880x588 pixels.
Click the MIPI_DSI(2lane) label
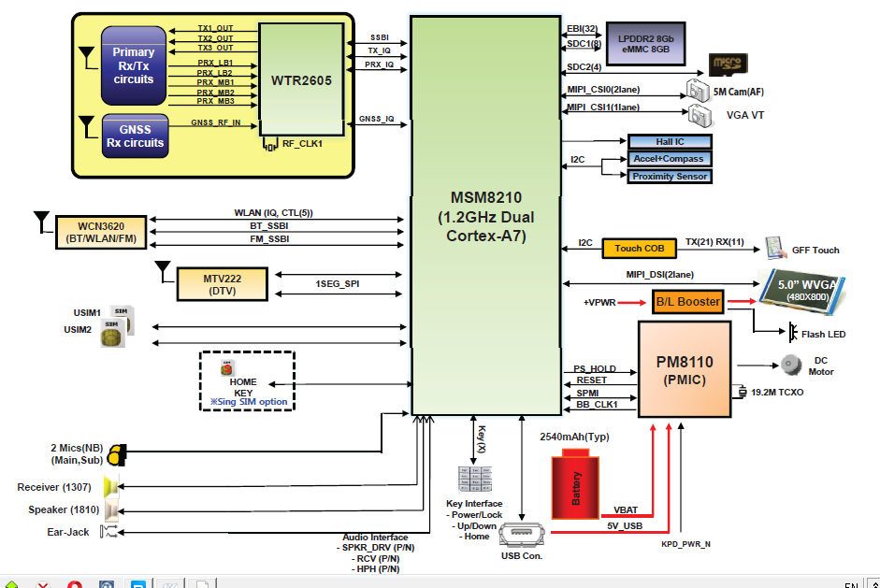point(660,274)
